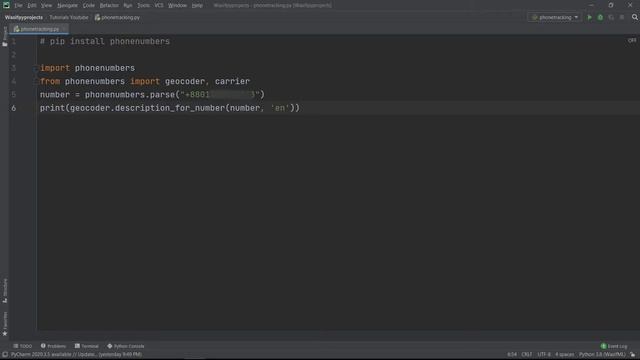
Task: Click phonetracking.py breadcrumb in navigation bar
Action: (118, 18)
